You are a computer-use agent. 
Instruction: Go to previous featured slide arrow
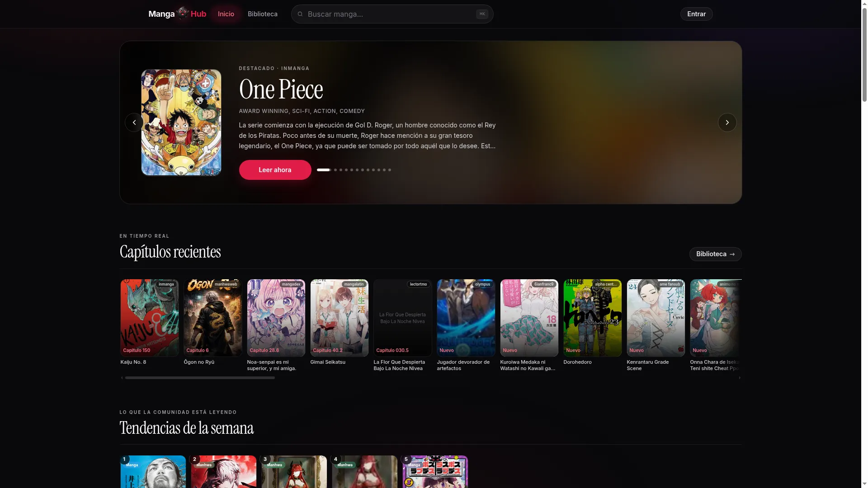[x=134, y=122]
